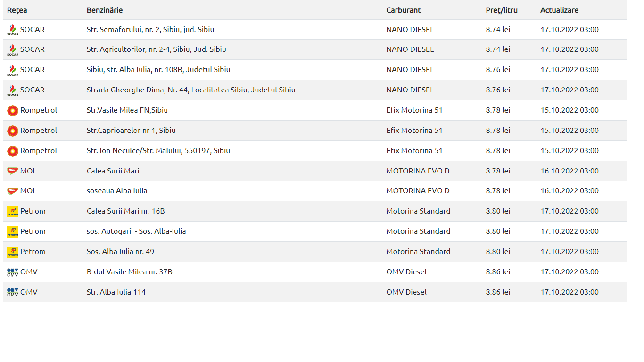Click 8.78 lei price in Str.Vasile Milea FN row
The height and width of the screenshot is (362, 644).
pos(498,110)
